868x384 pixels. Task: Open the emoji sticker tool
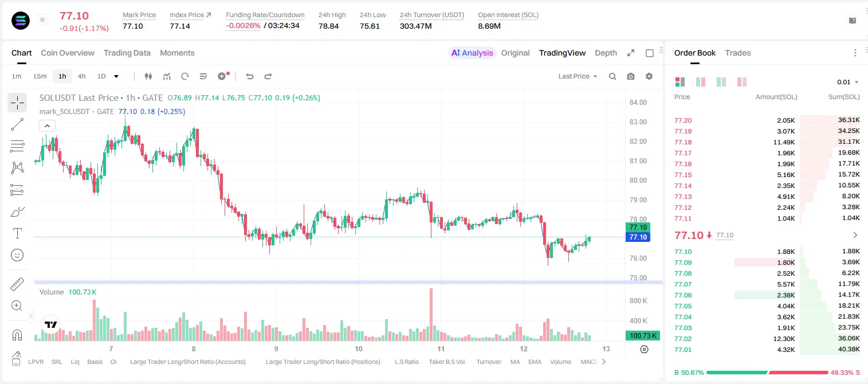point(17,255)
